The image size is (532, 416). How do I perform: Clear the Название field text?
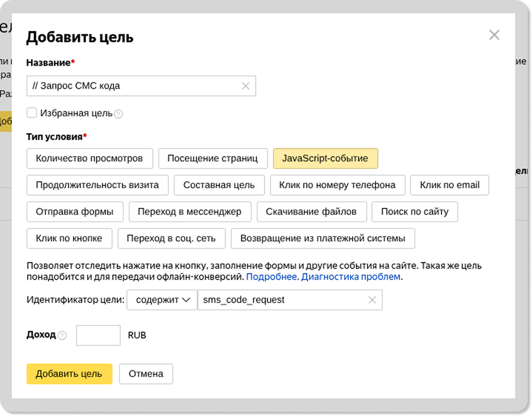click(x=246, y=86)
